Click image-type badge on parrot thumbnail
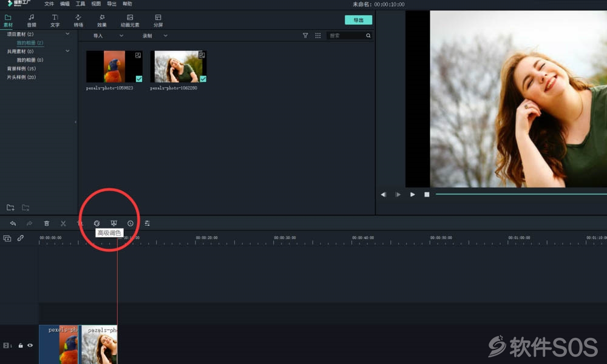 point(138,55)
